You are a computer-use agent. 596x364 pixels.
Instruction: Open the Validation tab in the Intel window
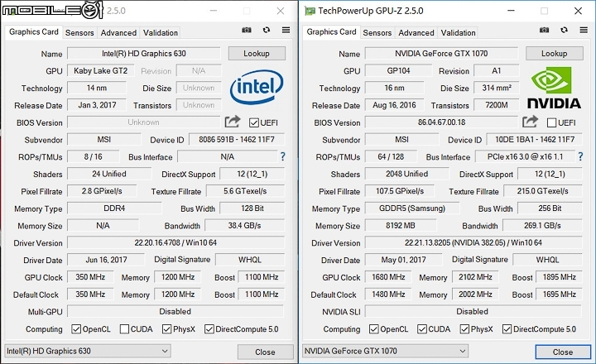[161, 32]
